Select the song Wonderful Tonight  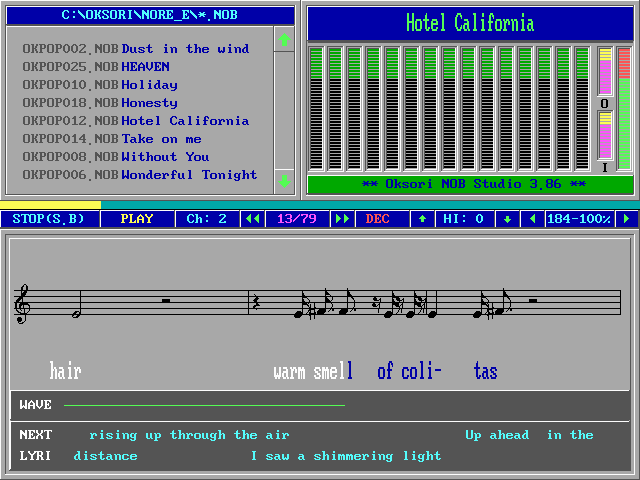[189, 175]
